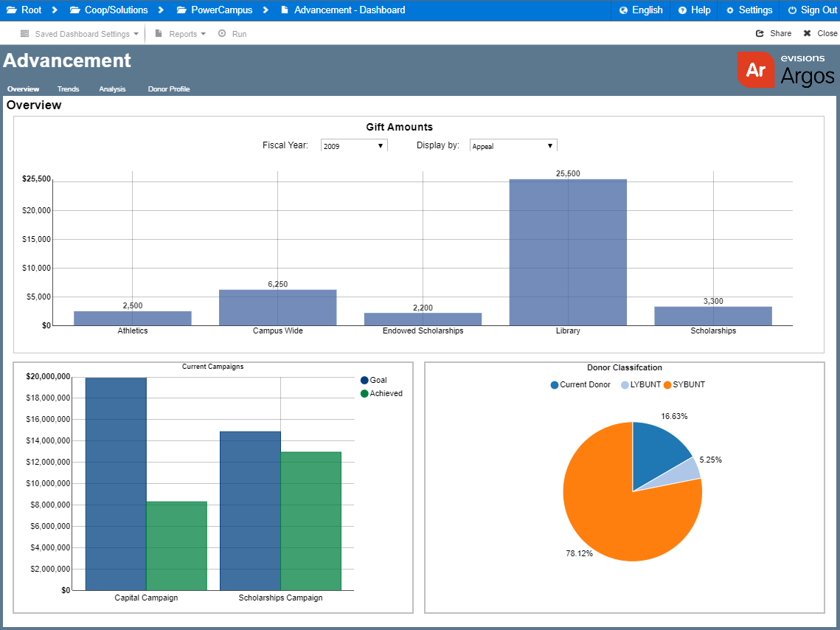The width and height of the screenshot is (840, 630).
Task: Go to the Analysis tab
Action: point(112,89)
